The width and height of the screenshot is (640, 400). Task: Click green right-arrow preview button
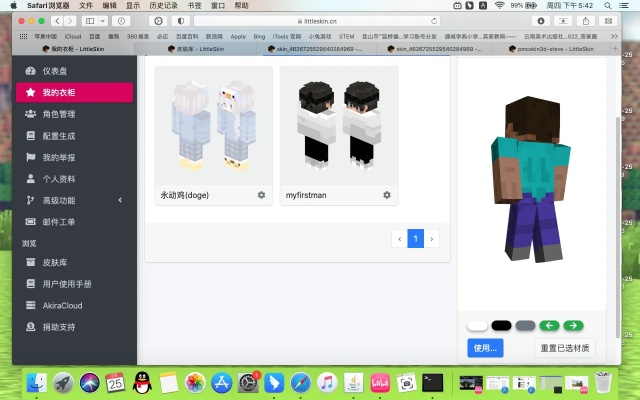tap(573, 326)
